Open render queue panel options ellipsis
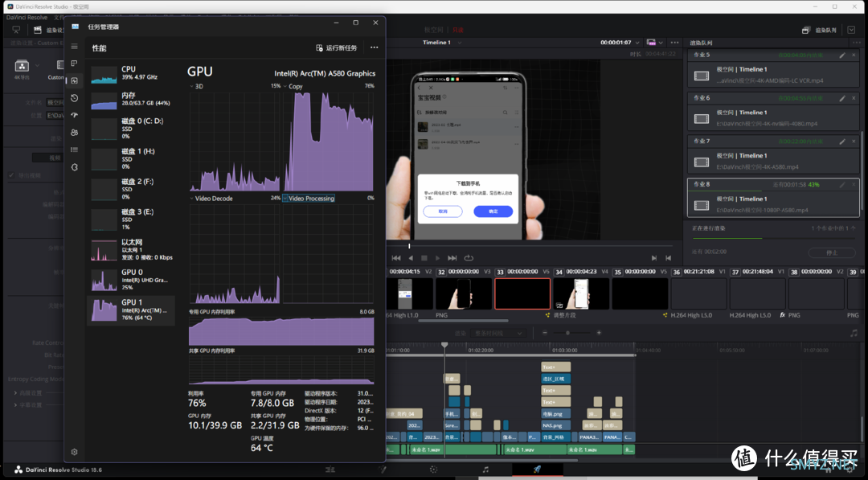 (x=857, y=43)
